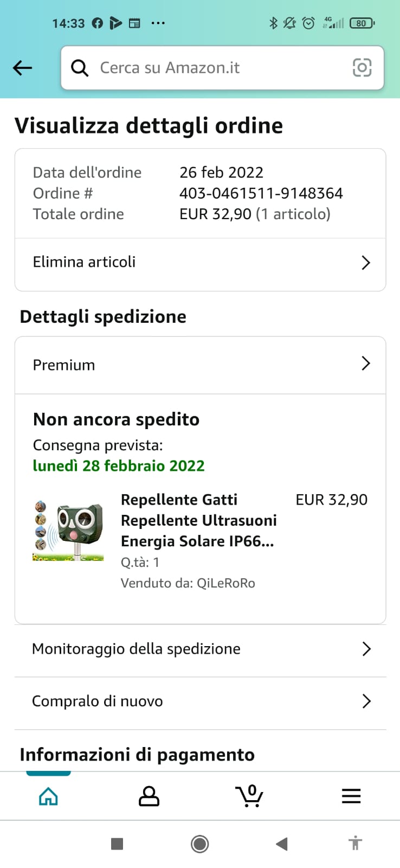The width and height of the screenshot is (400, 868).
Task: Open the shopping cart
Action: coord(249,796)
